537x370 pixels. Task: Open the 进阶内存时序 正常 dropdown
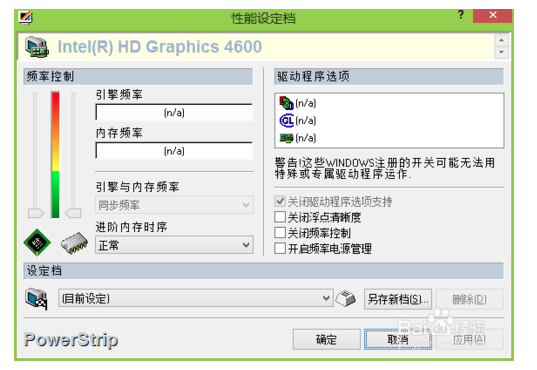tap(174, 245)
